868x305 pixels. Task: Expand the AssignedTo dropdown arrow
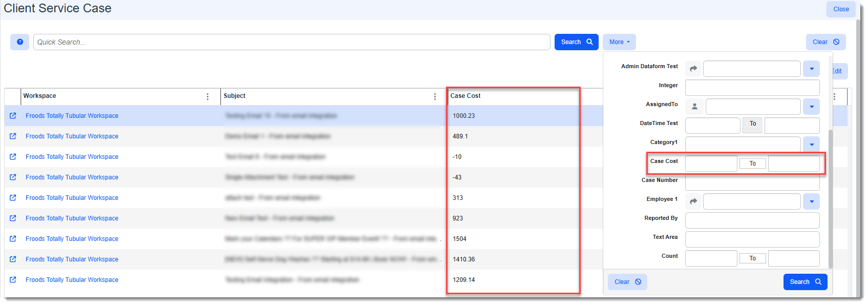point(811,107)
